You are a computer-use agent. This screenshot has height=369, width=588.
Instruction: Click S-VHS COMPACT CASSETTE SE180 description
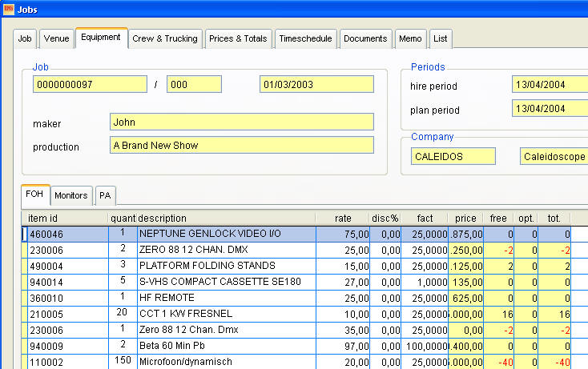point(227,282)
